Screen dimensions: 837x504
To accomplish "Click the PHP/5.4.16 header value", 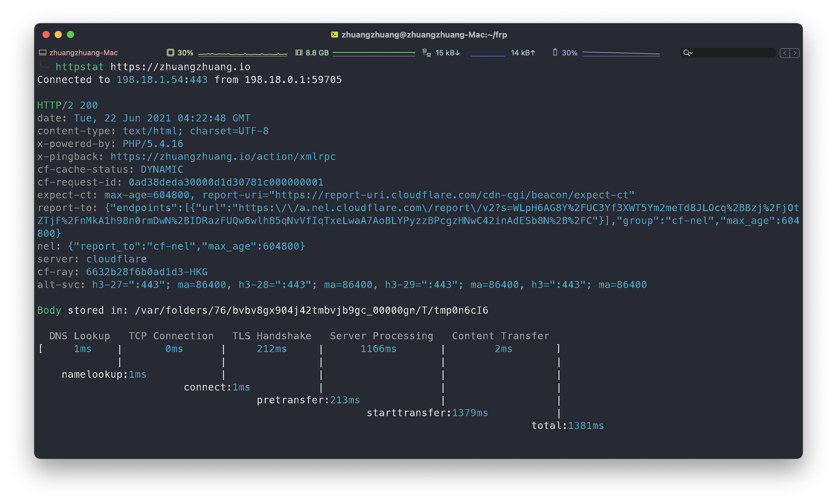I will [153, 144].
